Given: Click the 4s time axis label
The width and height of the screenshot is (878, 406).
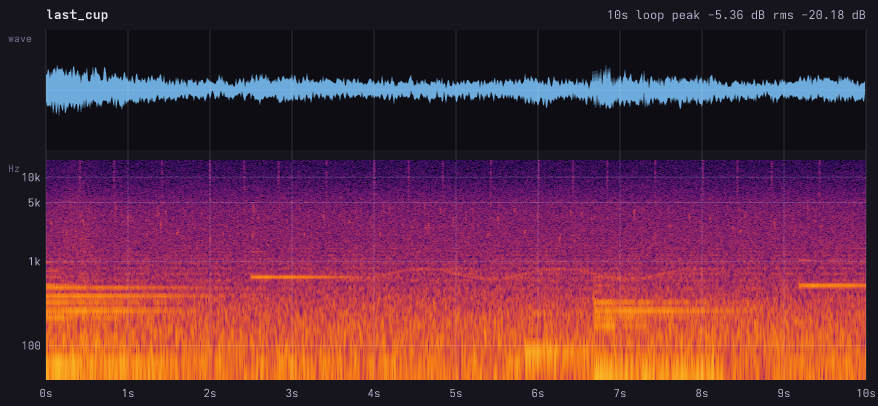Looking at the screenshot, I should [x=373, y=393].
